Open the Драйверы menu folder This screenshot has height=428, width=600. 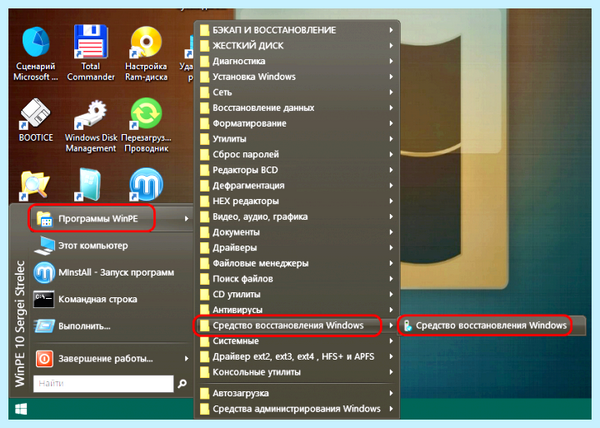pos(297,247)
